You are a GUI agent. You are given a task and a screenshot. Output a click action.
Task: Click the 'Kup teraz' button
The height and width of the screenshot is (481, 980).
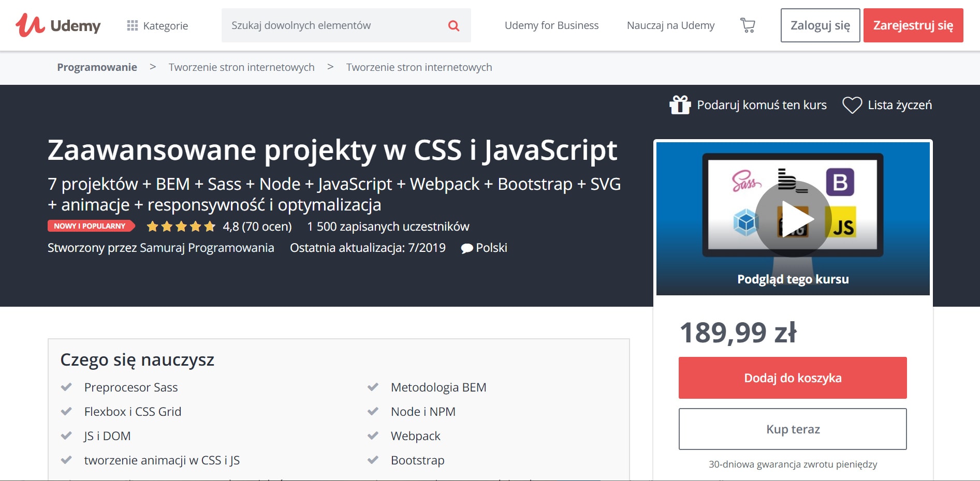pos(793,429)
